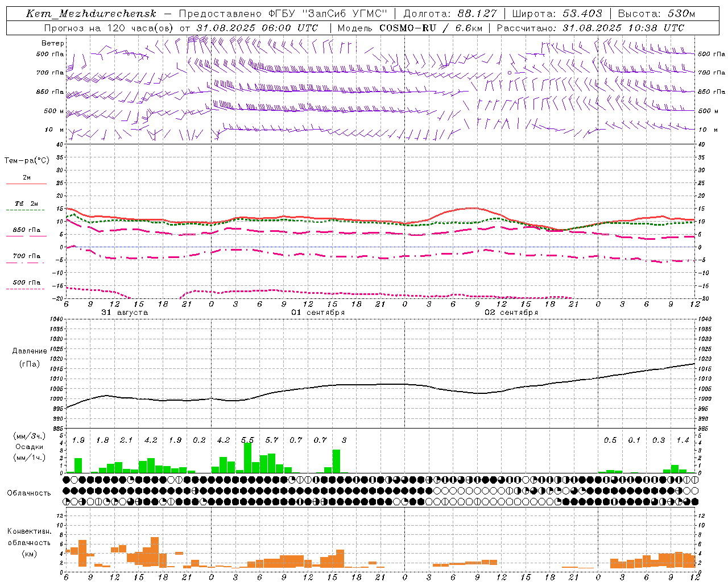Screen dimensions: 728x582
Task: Click the 500 гПа temperature legend entry
Action: point(26,282)
